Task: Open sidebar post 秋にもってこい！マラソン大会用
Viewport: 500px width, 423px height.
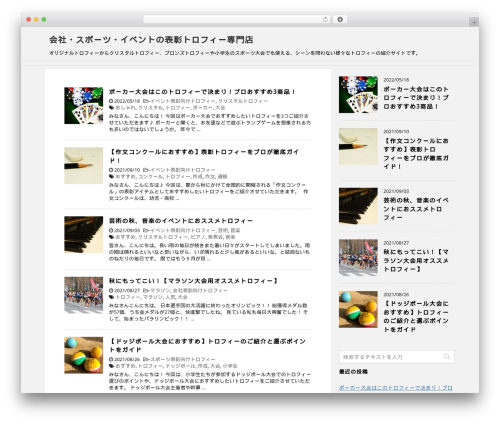Action: click(416, 261)
